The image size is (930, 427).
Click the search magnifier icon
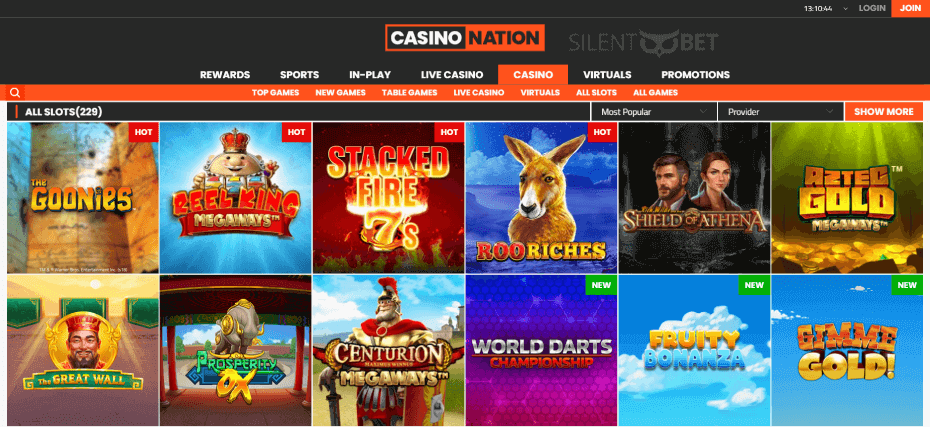point(15,93)
